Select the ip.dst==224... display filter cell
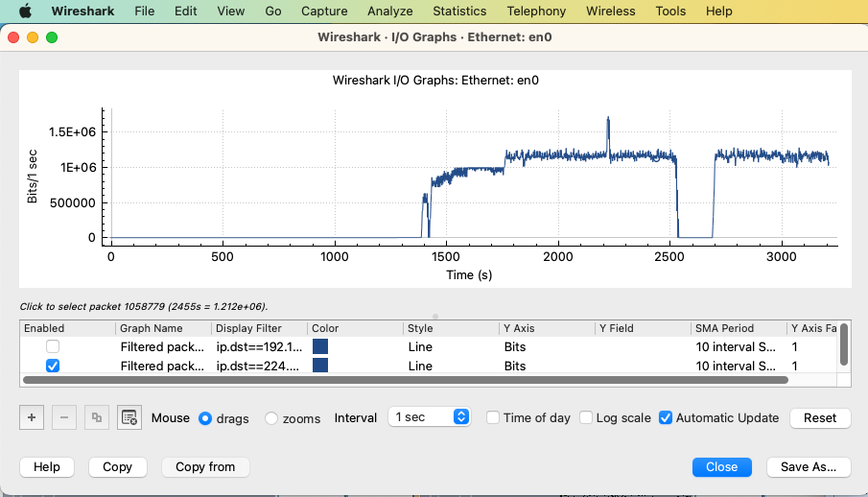This screenshot has height=497, width=868. (x=259, y=366)
